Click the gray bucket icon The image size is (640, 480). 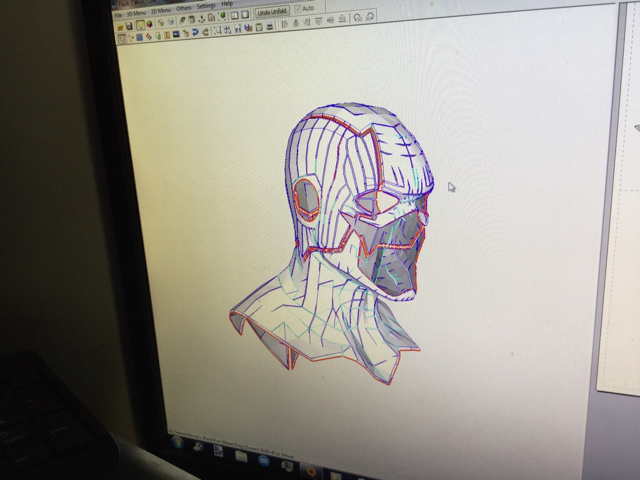coord(191,19)
